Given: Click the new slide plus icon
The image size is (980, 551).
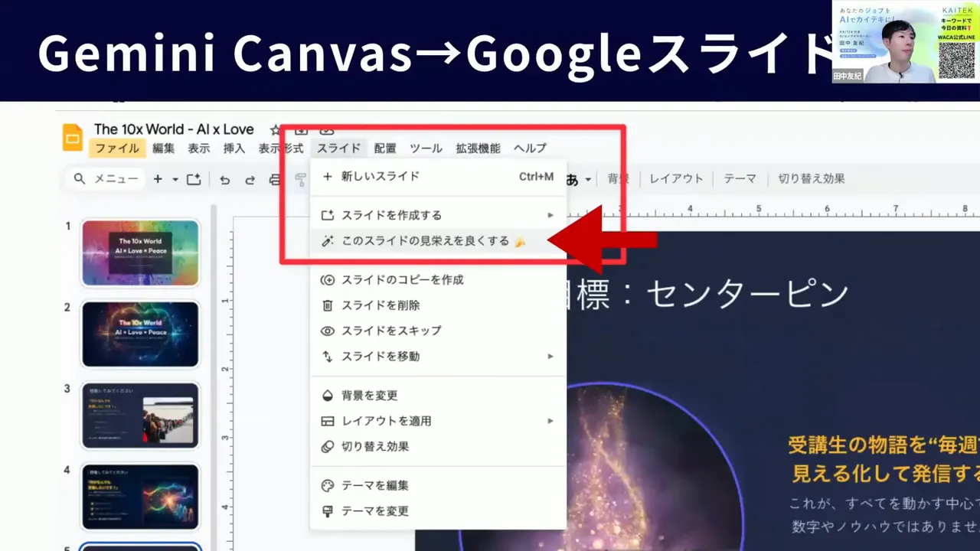Looking at the screenshot, I should click(158, 178).
